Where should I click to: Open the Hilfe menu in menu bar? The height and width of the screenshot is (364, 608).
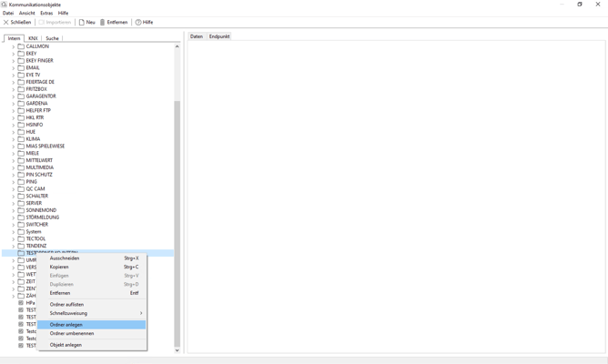point(63,13)
